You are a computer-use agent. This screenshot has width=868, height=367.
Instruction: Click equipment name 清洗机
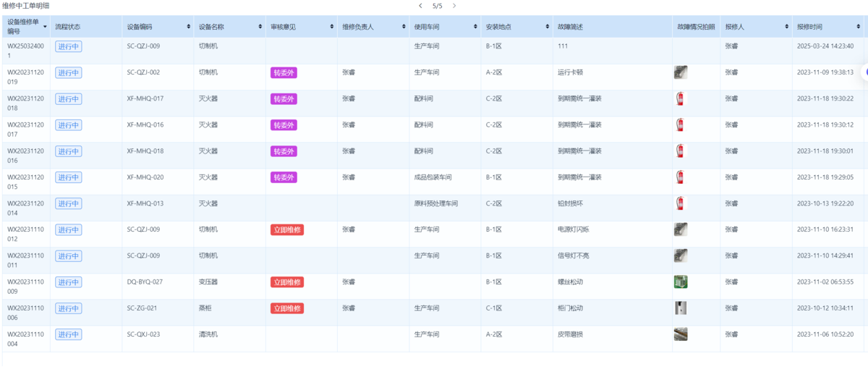[x=208, y=334]
